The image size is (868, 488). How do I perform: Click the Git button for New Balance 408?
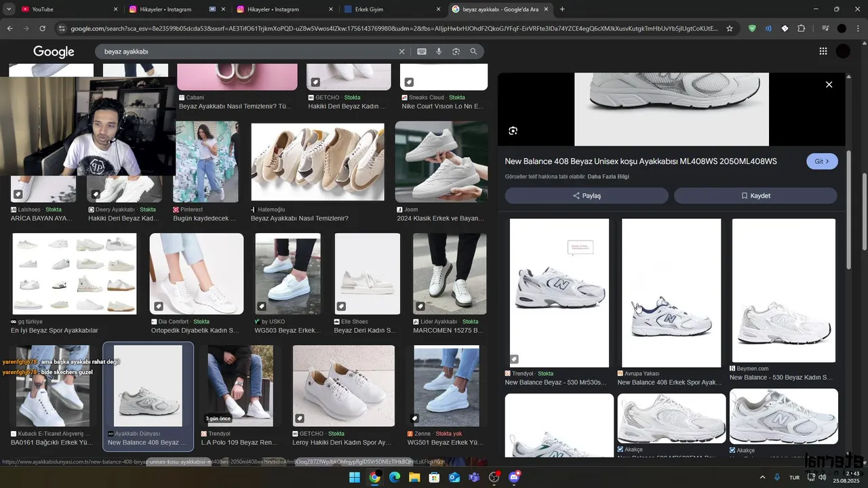pyautogui.click(x=822, y=161)
